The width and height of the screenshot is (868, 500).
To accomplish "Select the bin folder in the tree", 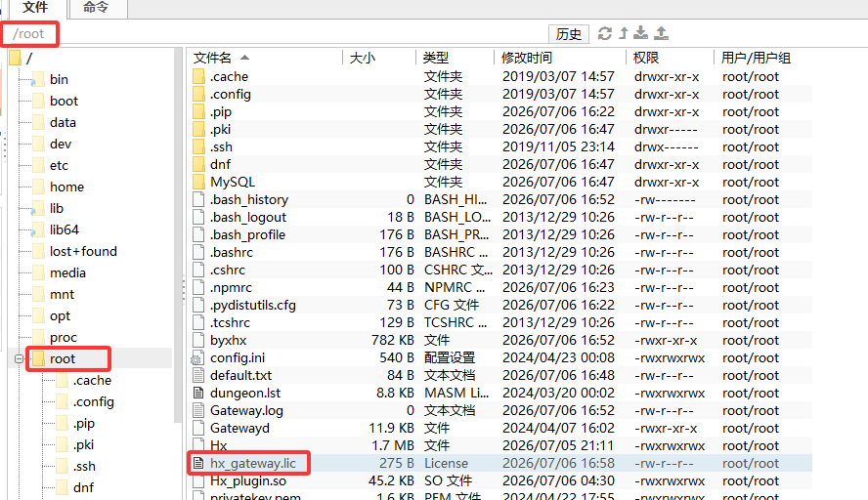I will 59,80.
